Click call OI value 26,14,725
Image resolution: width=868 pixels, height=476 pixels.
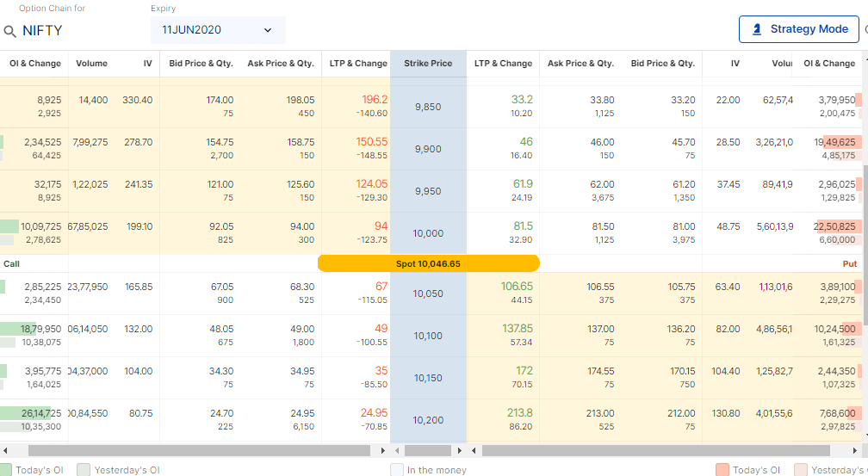tap(41, 413)
